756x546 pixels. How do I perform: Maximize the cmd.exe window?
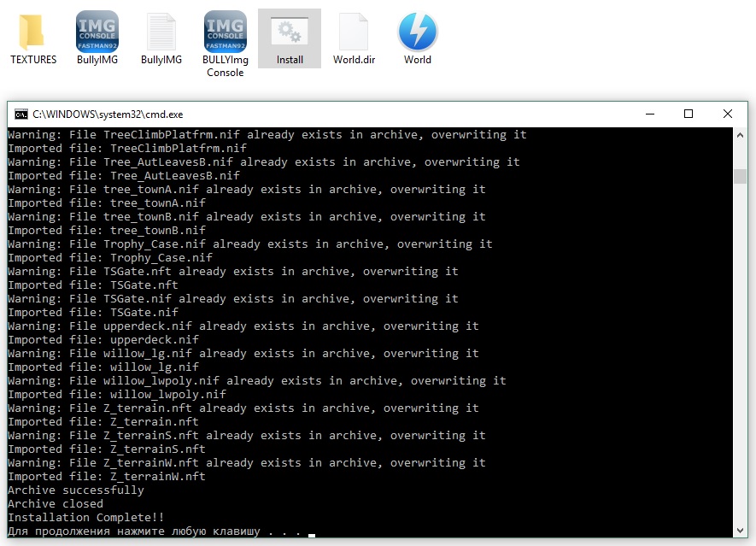click(689, 114)
